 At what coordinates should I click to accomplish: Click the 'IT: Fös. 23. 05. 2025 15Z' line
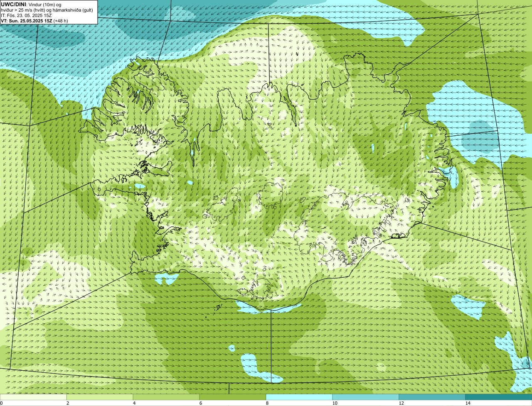pos(26,15)
